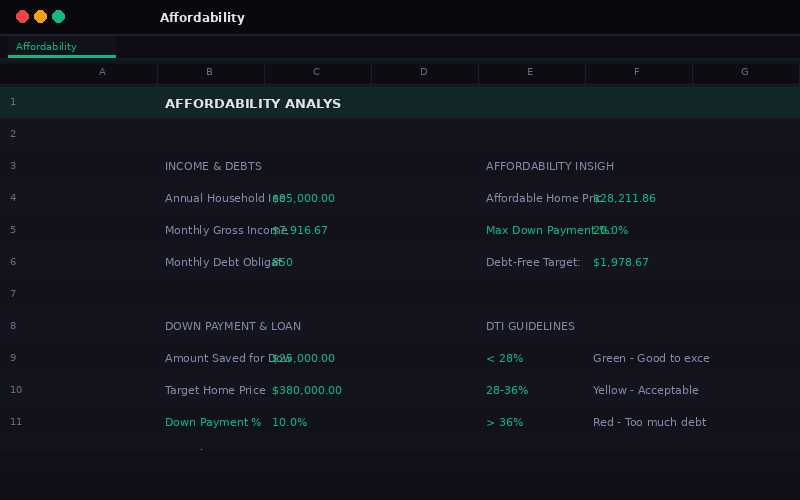Click the Debt-Free Target value $1,978.67

(621, 262)
